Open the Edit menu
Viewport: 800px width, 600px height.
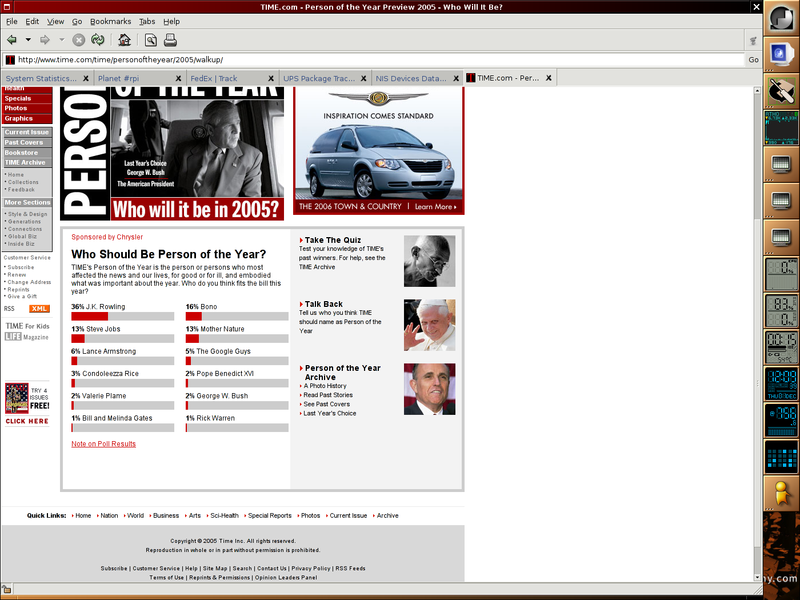coord(32,21)
